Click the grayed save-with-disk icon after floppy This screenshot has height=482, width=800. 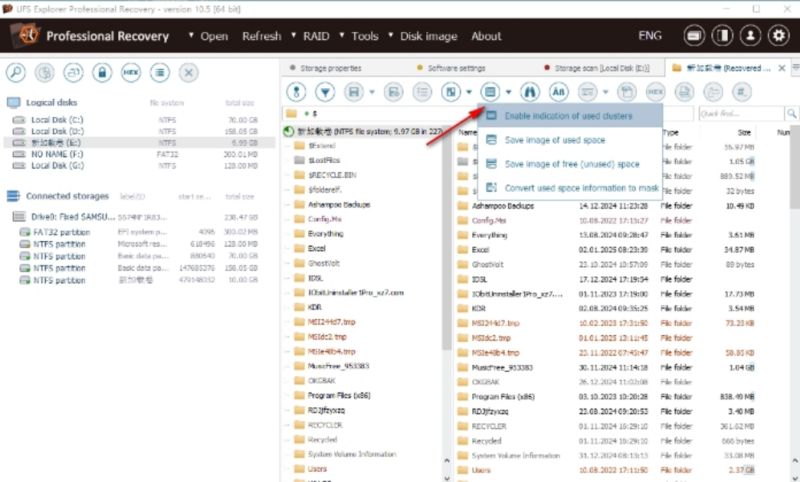393,92
